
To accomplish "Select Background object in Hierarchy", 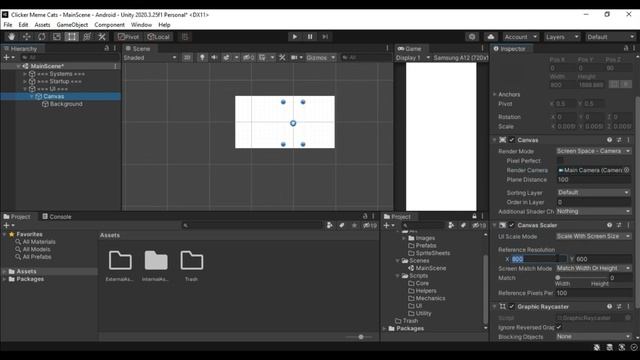I will click(x=66, y=104).
